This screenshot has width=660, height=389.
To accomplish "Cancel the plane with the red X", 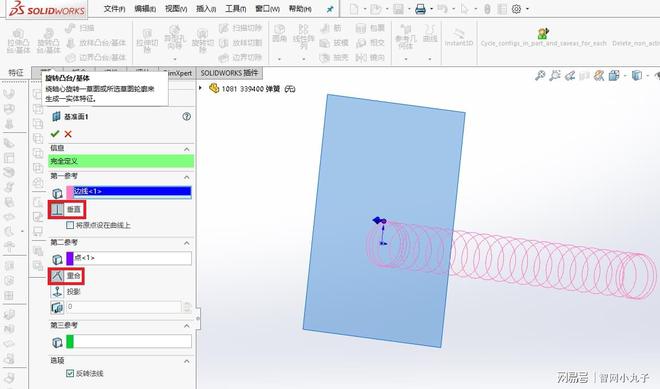I will tap(68, 134).
